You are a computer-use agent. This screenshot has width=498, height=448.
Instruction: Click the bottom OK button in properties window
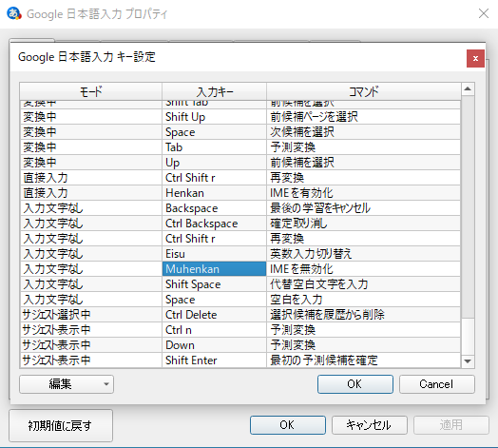(x=287, y=425)
